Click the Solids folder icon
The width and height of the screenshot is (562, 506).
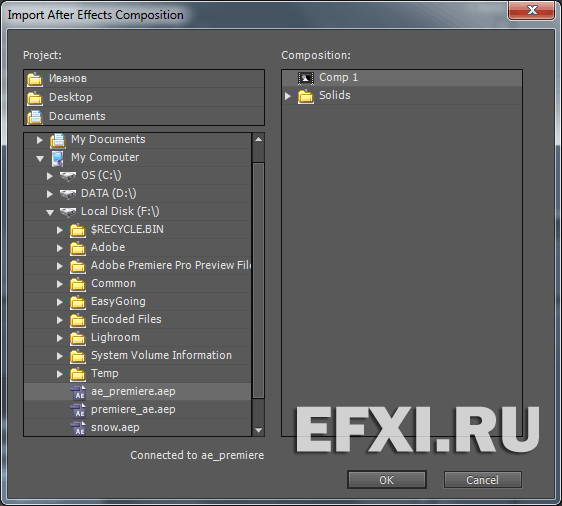coord(306,96)
